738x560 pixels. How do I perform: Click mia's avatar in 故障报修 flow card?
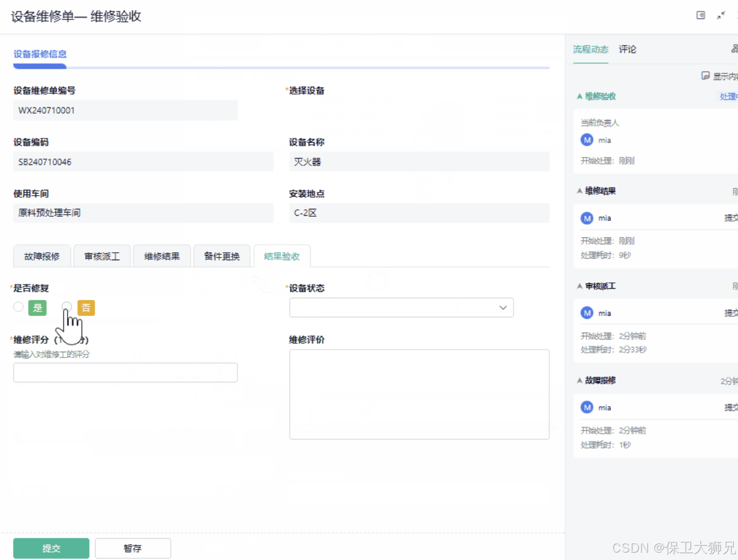pos(587,407)
